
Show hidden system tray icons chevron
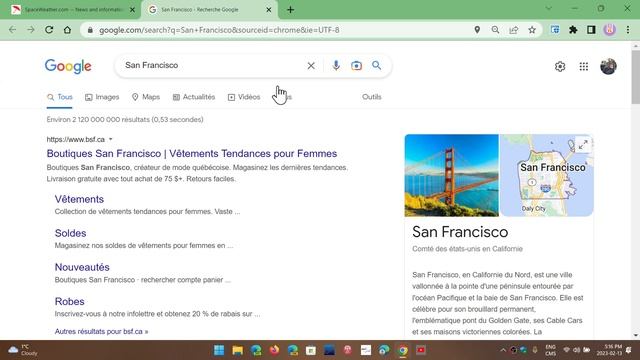coord(503,350)
